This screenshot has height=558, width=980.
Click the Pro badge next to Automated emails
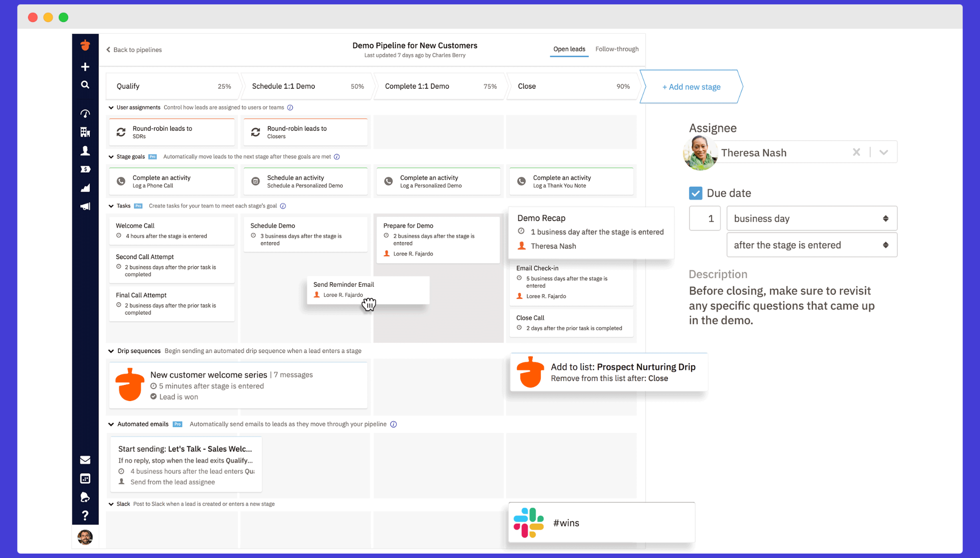tap(177, 424)
